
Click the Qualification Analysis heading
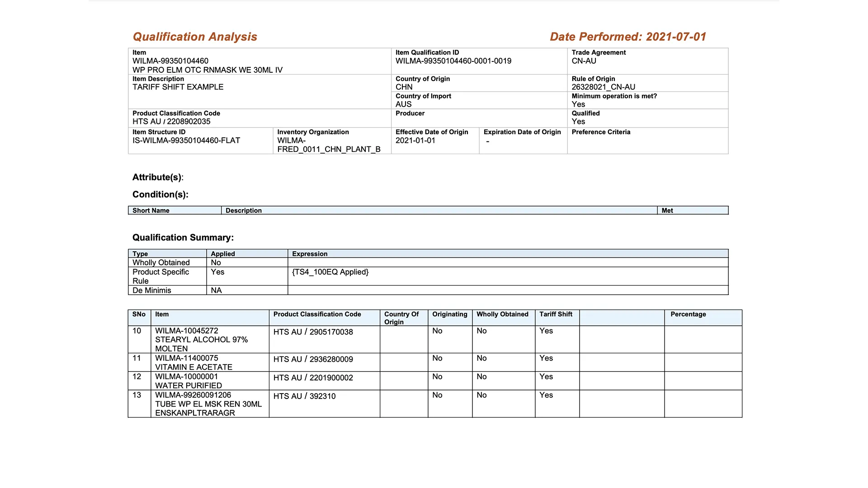click(194, 37)
